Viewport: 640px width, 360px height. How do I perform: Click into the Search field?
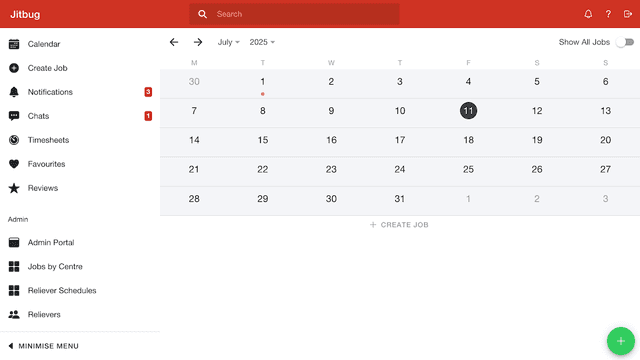(x=294, y=14)
